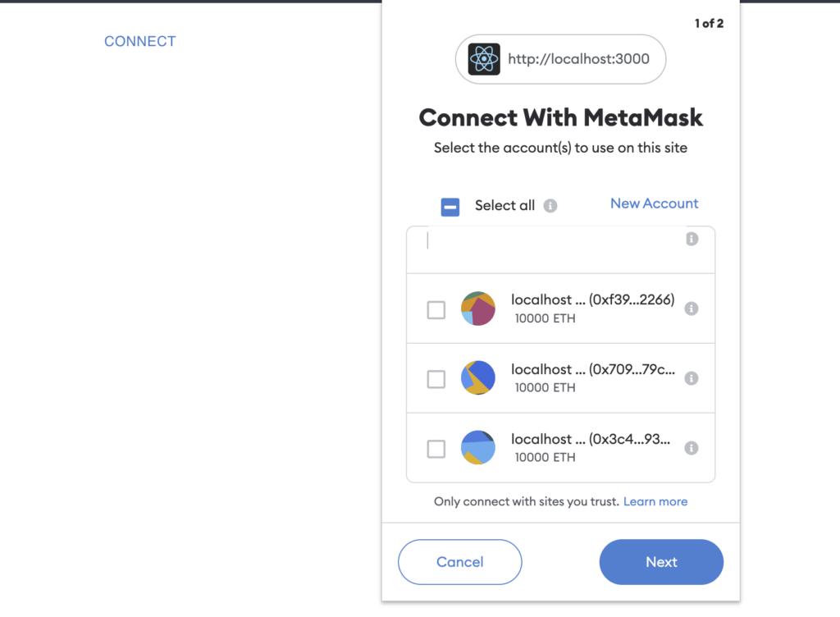Click info icon next to Select all
The width and height of the screenshot is (840, 617).
point(550,206)
